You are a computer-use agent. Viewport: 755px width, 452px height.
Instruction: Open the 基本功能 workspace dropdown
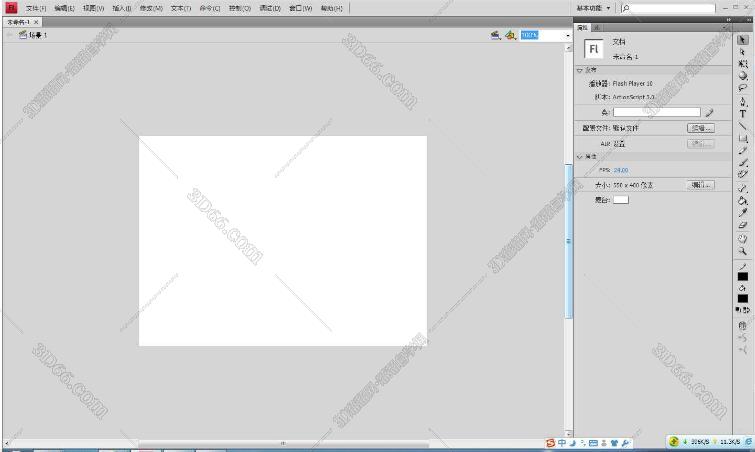(x=594, y=8)
